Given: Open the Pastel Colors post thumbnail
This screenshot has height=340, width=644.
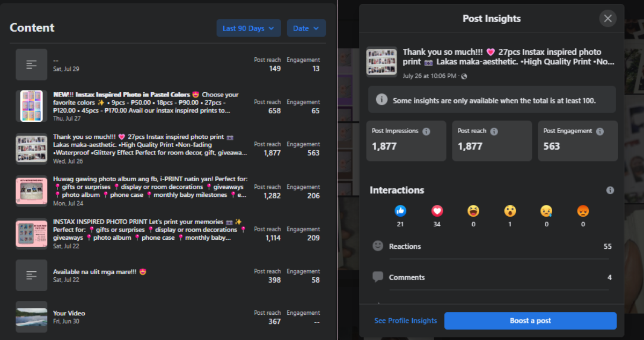Looking at the screenshot, I should click(x=32, y=106).
